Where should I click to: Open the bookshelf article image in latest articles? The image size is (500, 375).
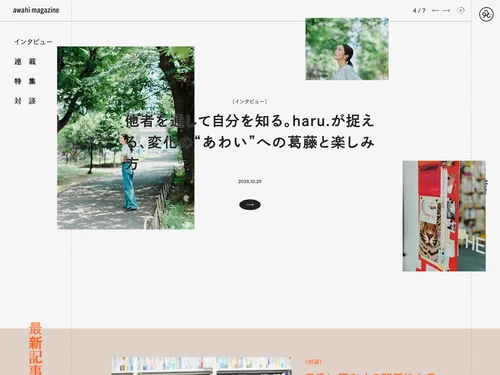click(202, 366)
